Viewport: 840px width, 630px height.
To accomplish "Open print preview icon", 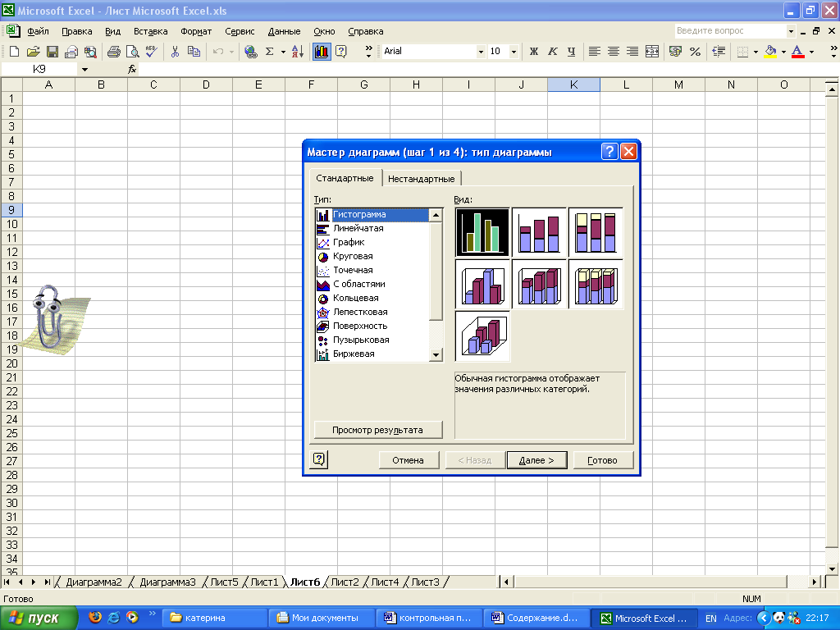I will click(132, 52).
